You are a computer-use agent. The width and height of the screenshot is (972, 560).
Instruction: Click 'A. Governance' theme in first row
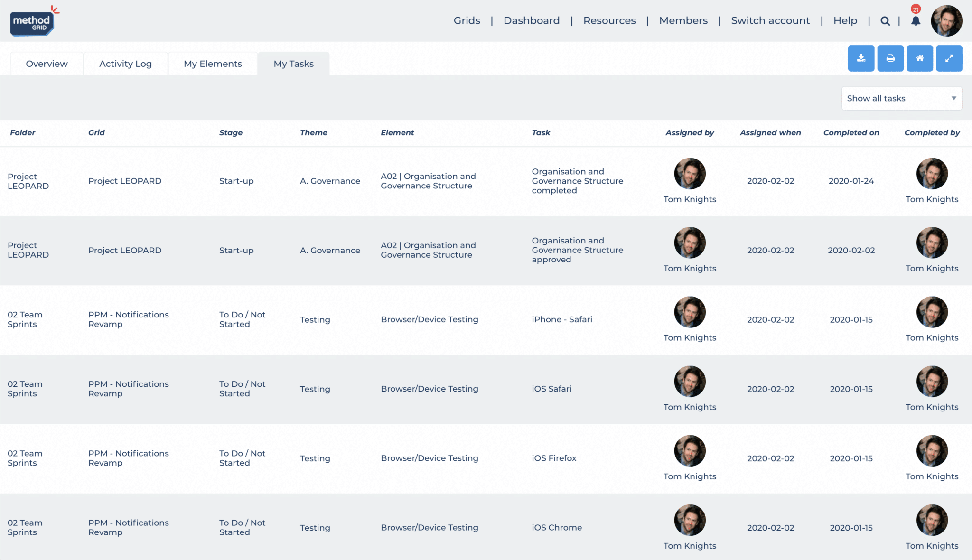pos(330,181)
